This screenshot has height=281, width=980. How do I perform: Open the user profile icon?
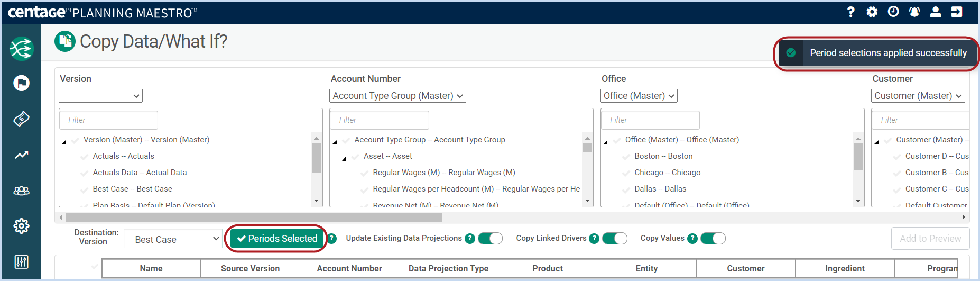(x=936, y=12)
